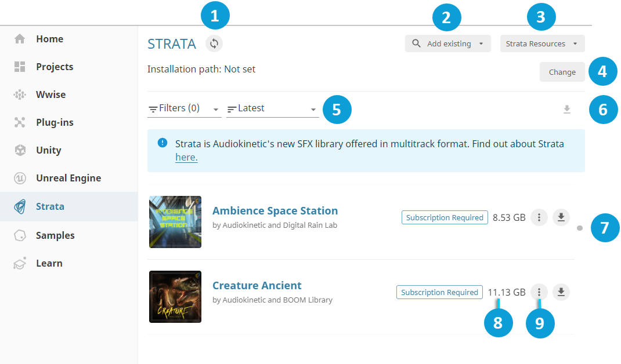The image size is (621, 364).
Task: Click 'by Audiokinetic and Digital Rain Lab'
Action: (275, 225)
